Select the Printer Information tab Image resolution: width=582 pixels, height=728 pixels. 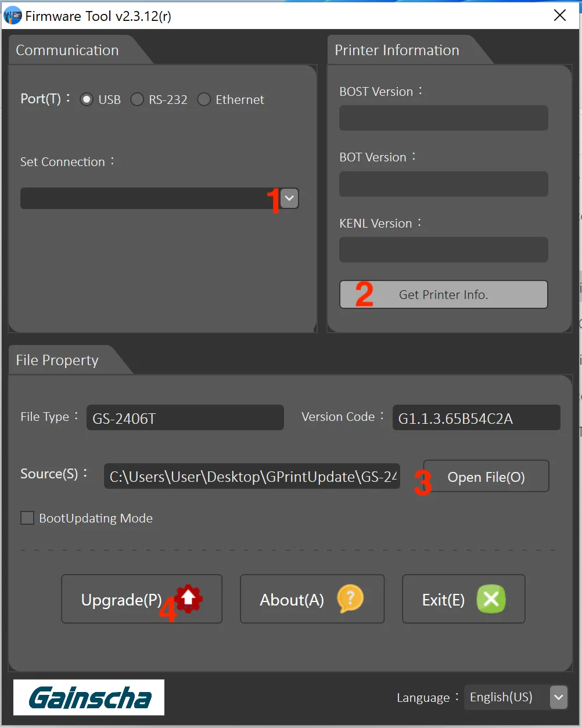click(x=397, y=51)
